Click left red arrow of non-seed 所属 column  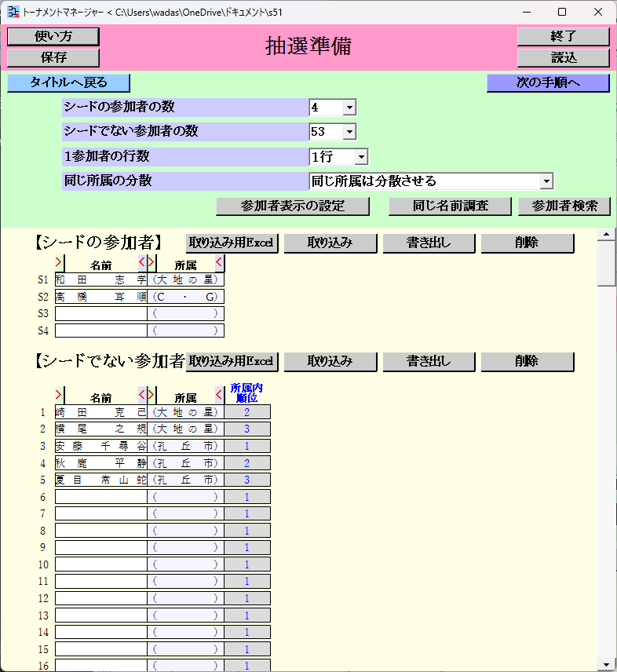pos(152,394)
